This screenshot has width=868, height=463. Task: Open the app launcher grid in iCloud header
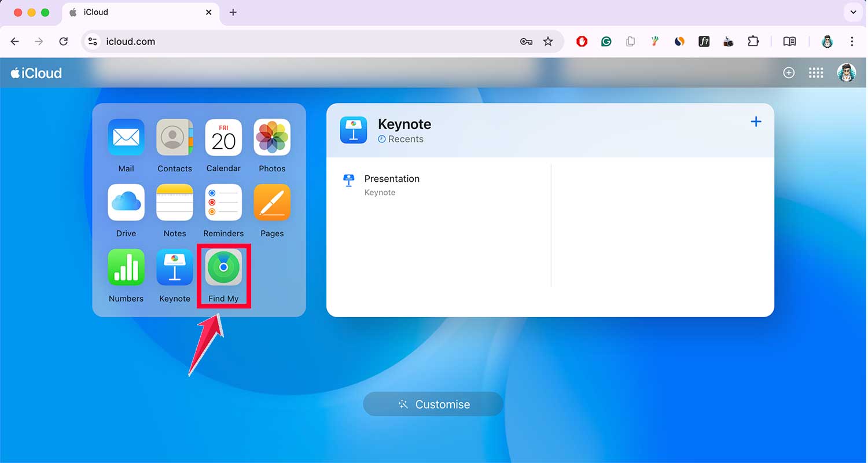pos(816,72)
